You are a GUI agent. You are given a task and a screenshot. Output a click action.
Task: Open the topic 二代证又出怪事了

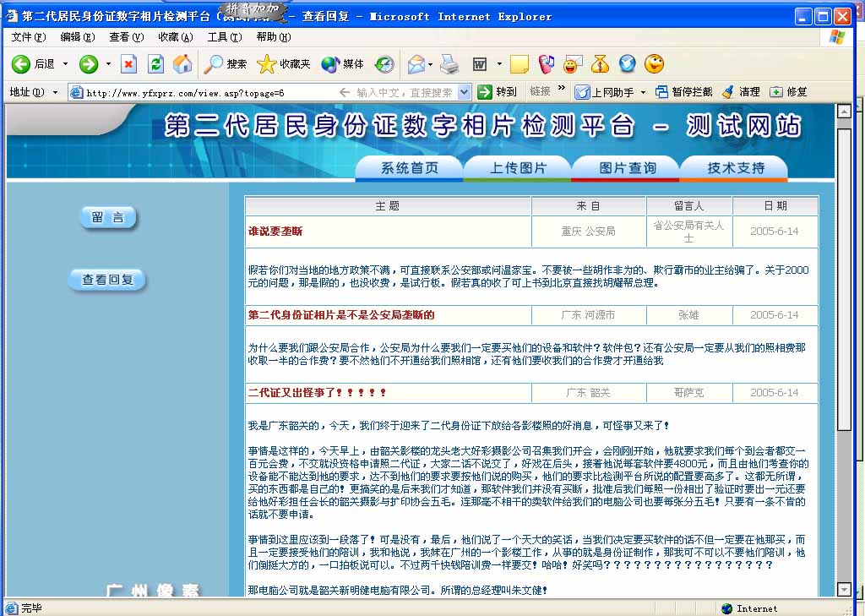click(317, 392)
